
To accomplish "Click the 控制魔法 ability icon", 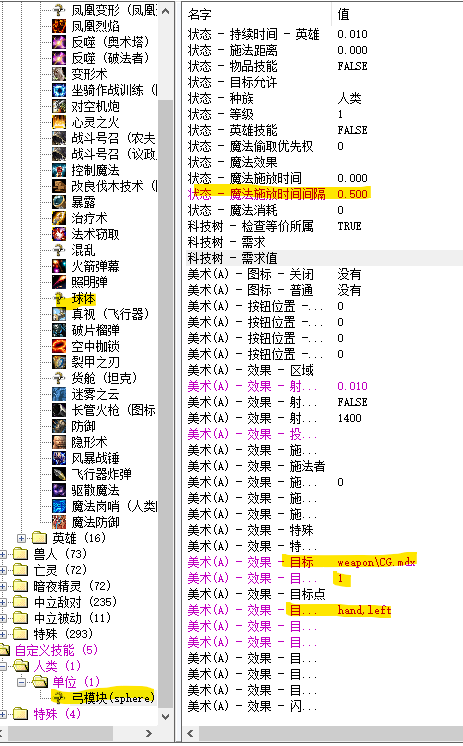I will coord(59,170).
